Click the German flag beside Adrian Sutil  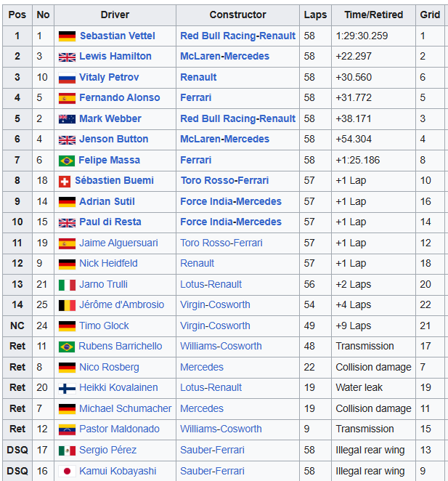coord(67,202)
